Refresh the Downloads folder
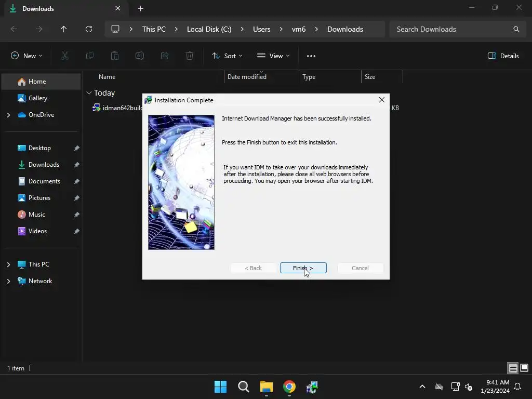532x399 pixels. [x=89, y=29]
